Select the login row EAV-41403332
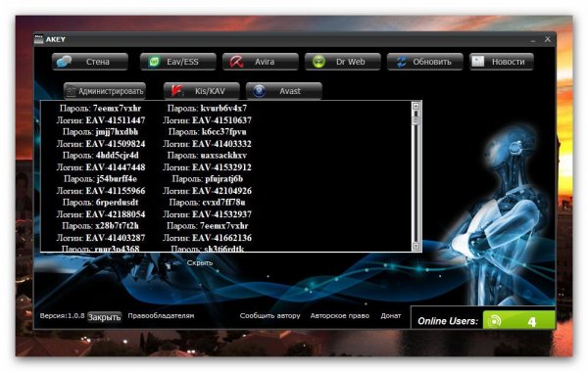Image resolution: width=588 pixels, height=372 pixels. pos(207,144)
